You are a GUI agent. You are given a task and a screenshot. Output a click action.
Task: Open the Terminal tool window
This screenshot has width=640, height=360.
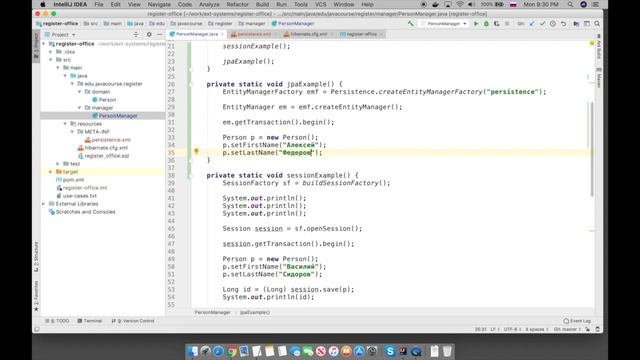tap(89, 321)
